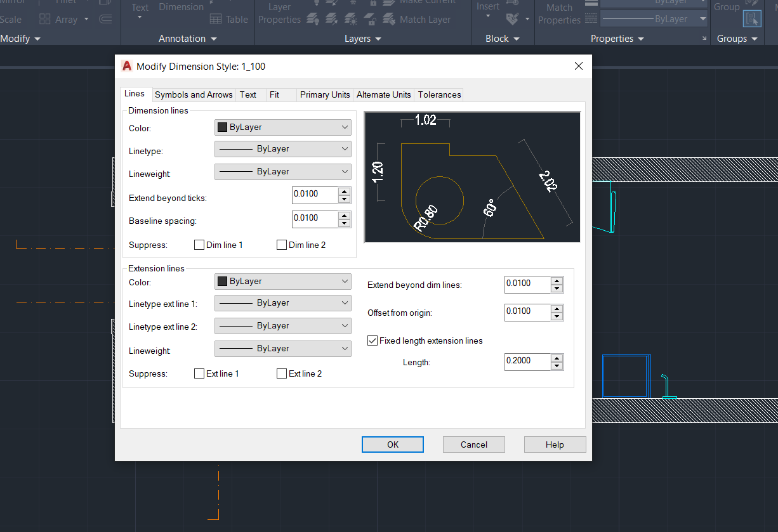Open Linetype ext line 2 dropdown
Image resolution: width=778 pixels, height=532 pixels.
pyautogui.click(x=283, y=326)
